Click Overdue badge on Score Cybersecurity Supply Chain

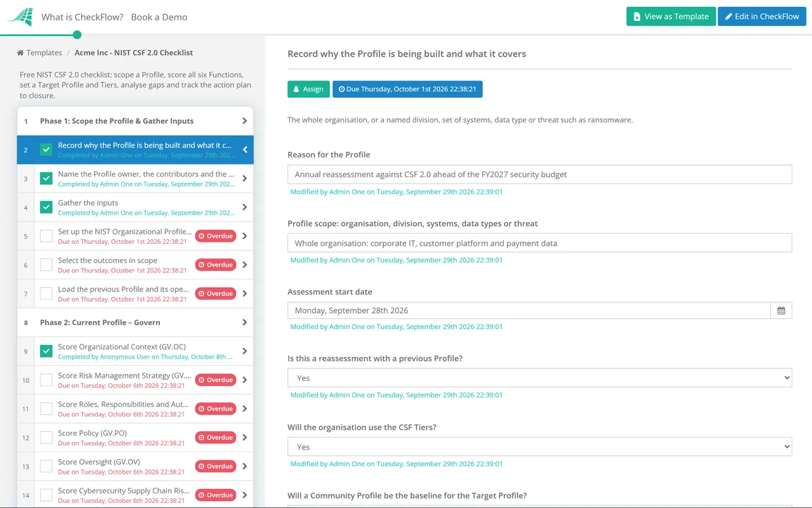216,495
